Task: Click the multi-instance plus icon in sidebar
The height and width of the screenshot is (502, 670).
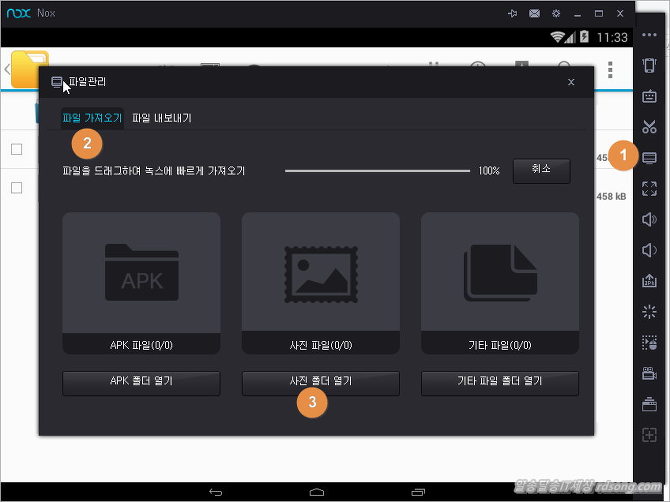Action: click(649, 435)
